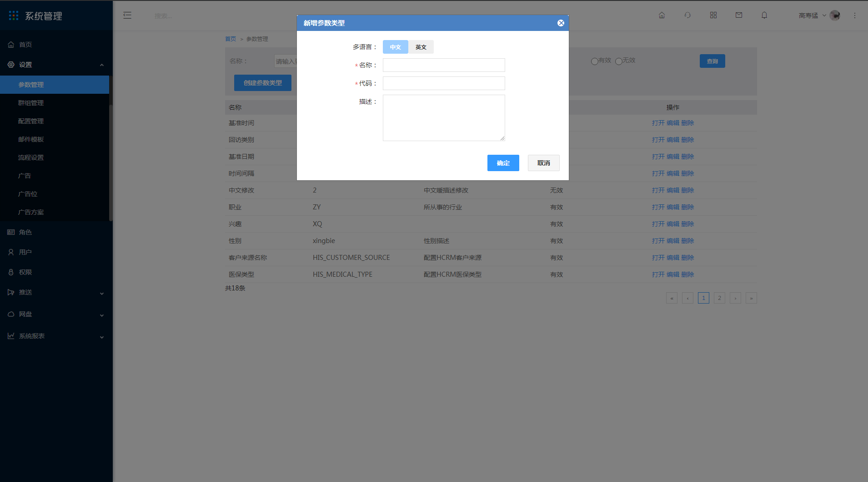Image resolution: width=868 pixels, height=482 pixels.
Task: Focus the 名称 field in dialog
Action: pyautogui.click(x=444, y=65)
